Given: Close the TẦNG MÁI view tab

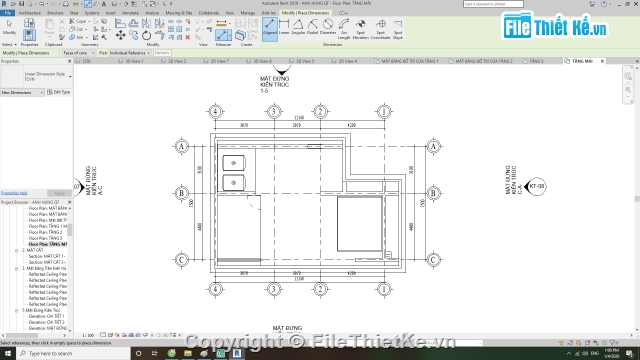Looking at the screenshot, I should point(602,61).
